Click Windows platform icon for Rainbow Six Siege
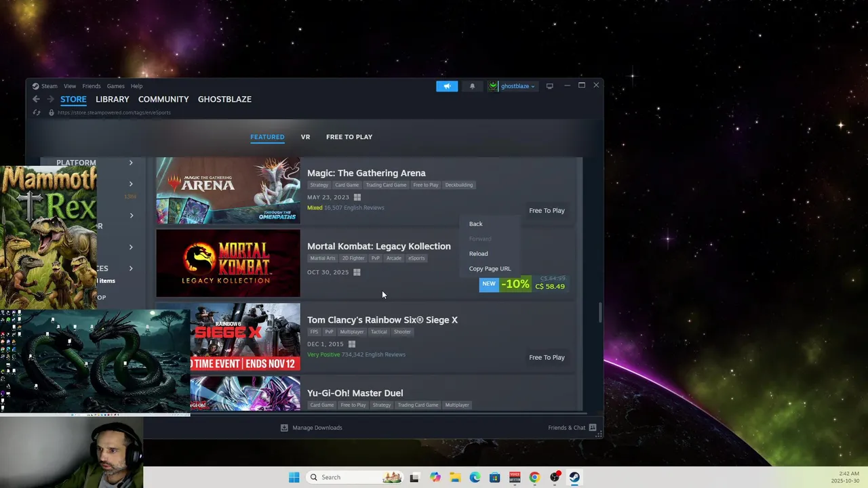 352,344
